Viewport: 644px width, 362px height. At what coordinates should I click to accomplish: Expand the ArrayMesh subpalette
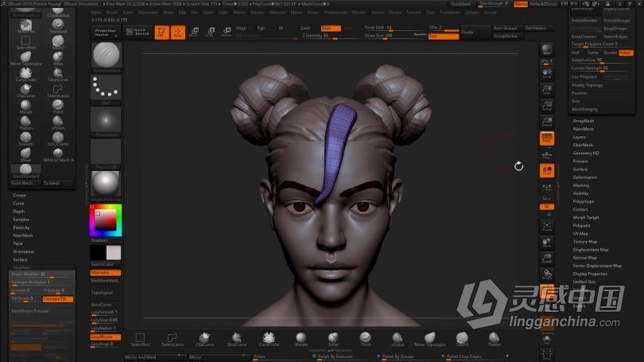584,121
